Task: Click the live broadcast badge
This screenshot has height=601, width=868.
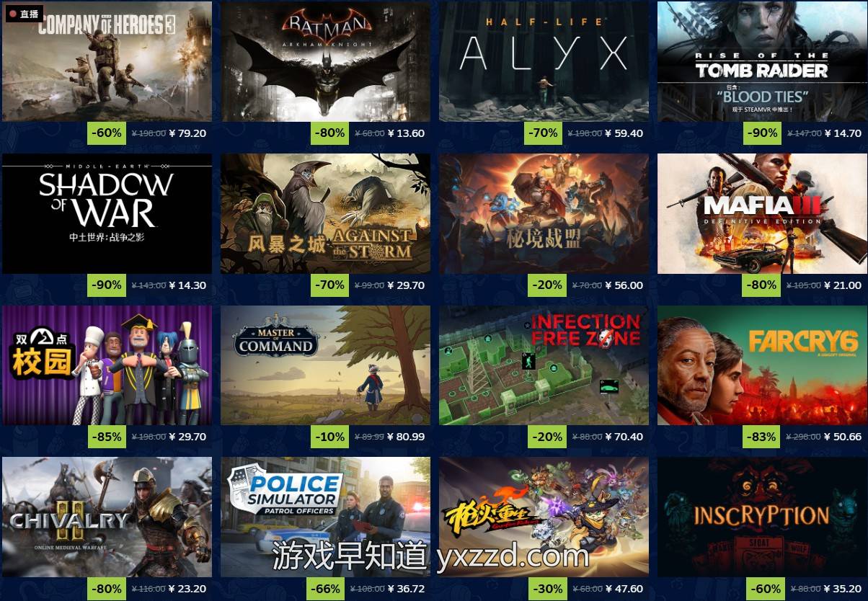Action: (x=24, y=14)
